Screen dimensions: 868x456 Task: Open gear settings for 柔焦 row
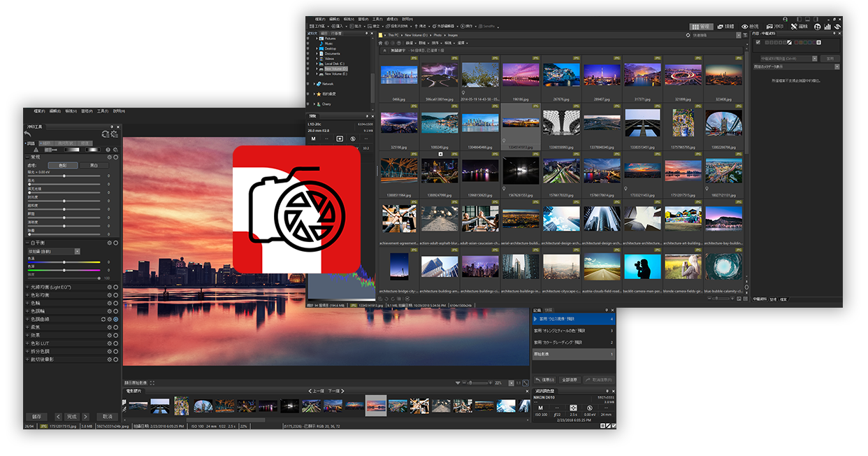[109, 327]
